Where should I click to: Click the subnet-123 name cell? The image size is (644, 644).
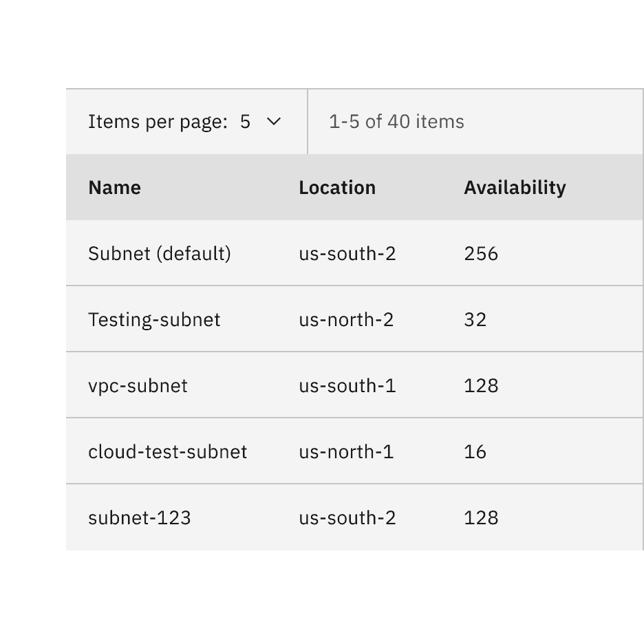pos(140,517)
